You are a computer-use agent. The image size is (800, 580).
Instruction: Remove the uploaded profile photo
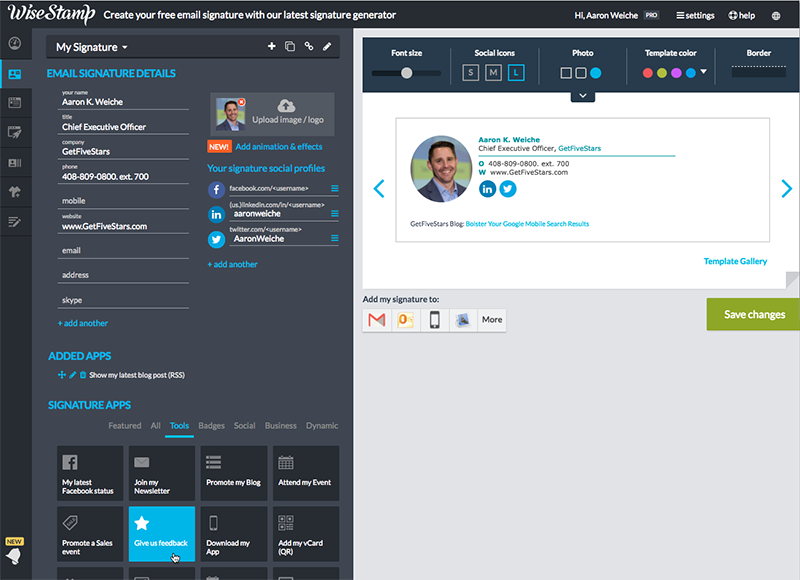(x=242, y=102)
